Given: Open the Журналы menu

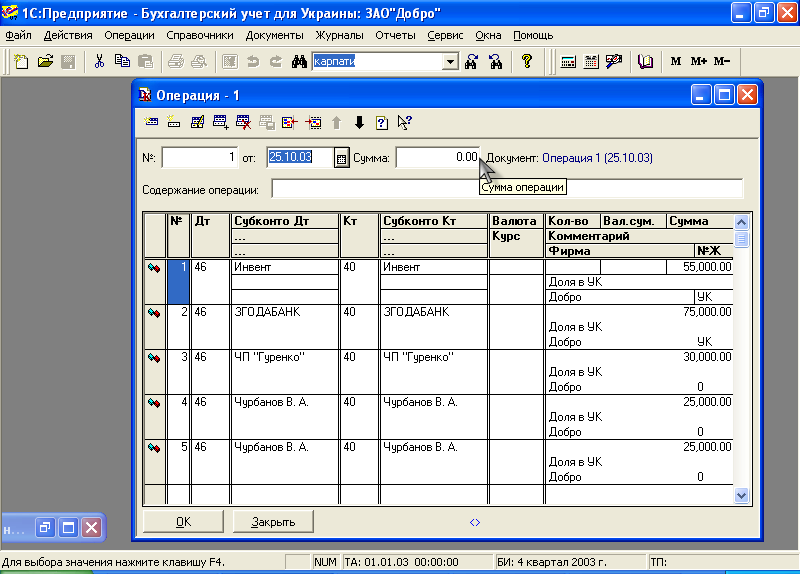Looking at the screenshot, I should [339, 35].
